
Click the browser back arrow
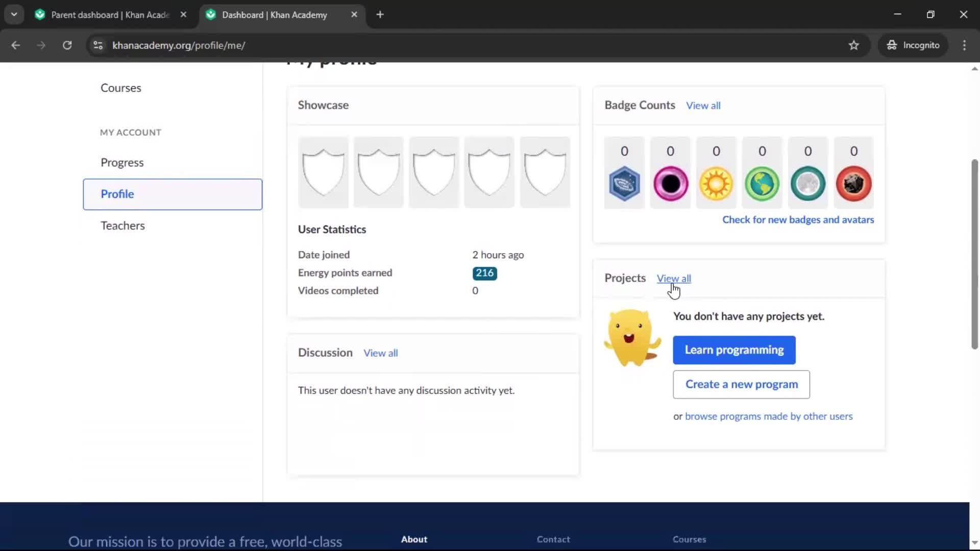[x=16, y=45]
